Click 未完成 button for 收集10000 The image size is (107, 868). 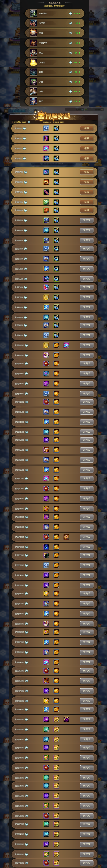pyautogui.click(x=86, y=345)
